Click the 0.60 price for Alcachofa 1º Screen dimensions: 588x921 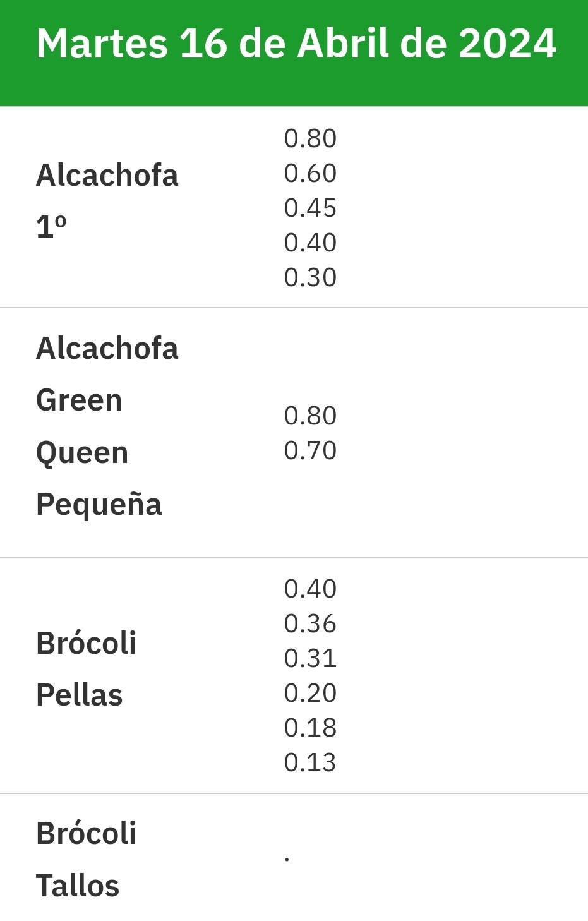point(310,173)
